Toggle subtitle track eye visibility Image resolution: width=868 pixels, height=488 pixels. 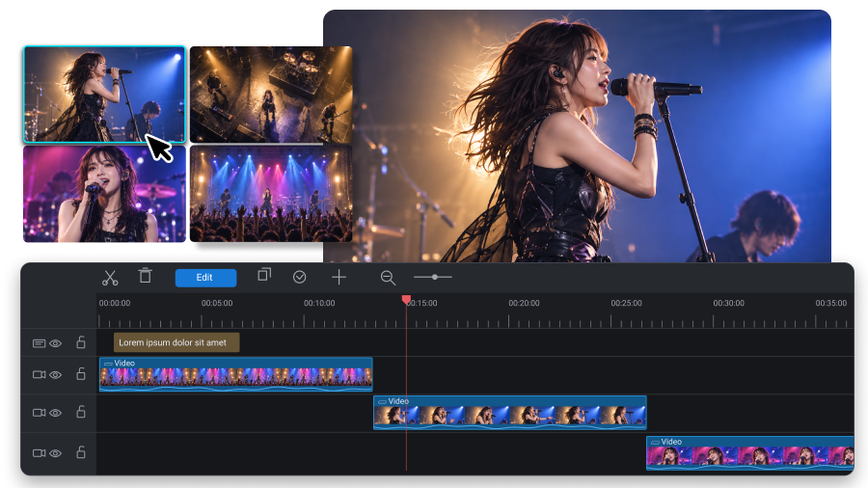(55, 343)
